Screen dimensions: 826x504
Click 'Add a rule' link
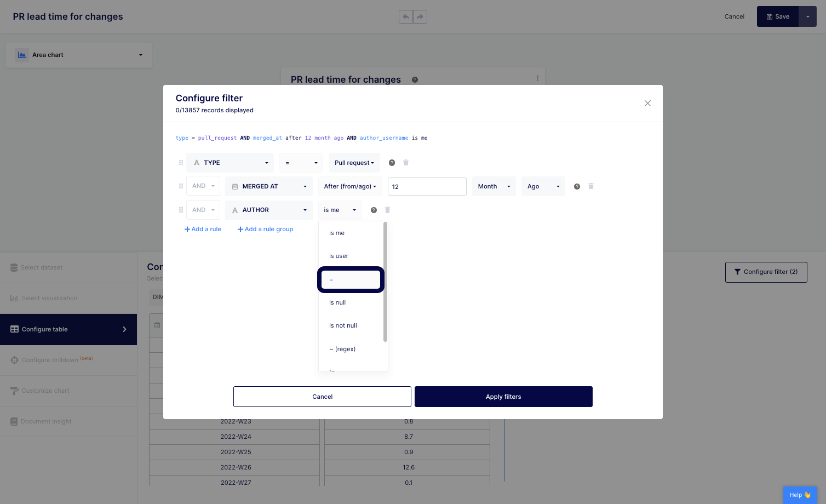[203, 229]
